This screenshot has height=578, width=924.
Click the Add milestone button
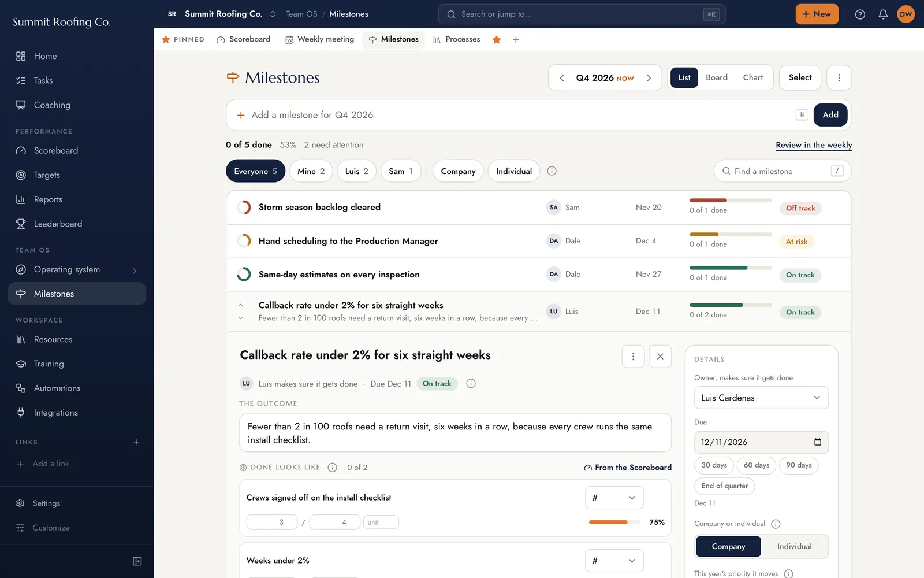830,115
